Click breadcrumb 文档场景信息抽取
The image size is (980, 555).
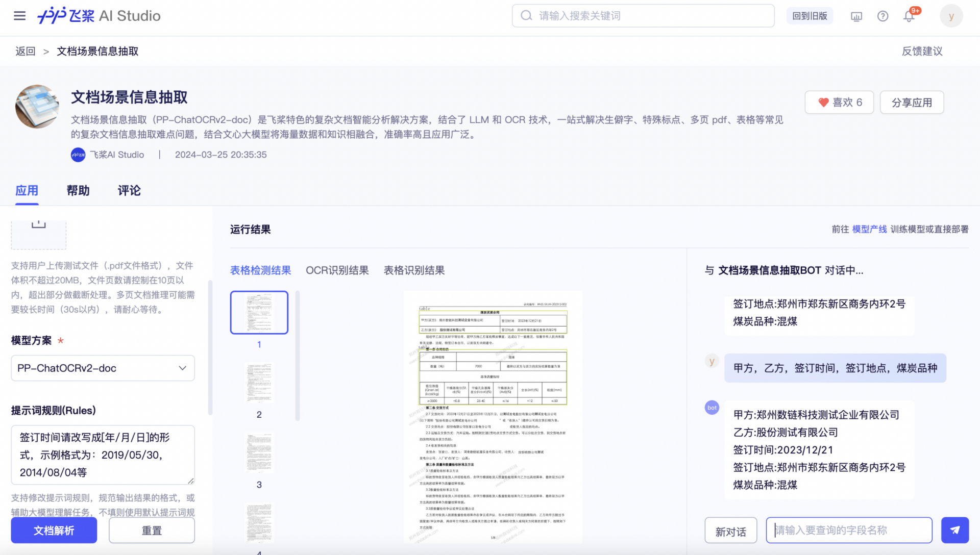pos(97,51)
